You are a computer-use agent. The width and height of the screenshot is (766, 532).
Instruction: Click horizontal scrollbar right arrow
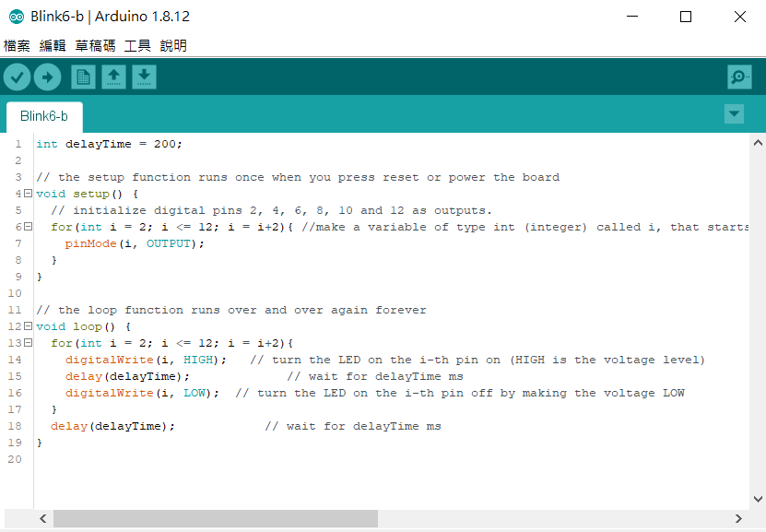click(738, 519)
